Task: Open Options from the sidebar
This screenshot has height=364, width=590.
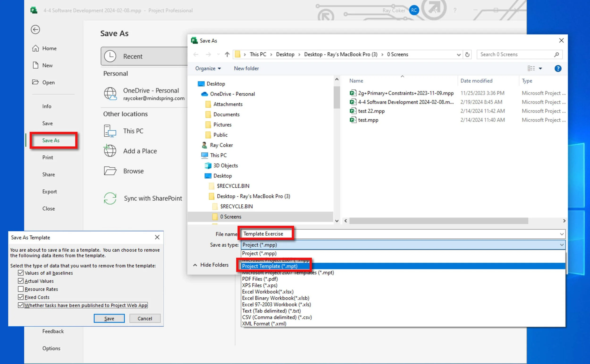Action: click(x=51, y=348)
